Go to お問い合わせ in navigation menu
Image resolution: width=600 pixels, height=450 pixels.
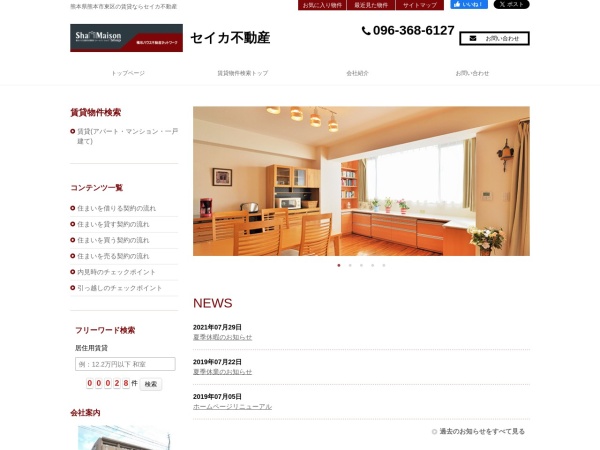pos(472,73)
